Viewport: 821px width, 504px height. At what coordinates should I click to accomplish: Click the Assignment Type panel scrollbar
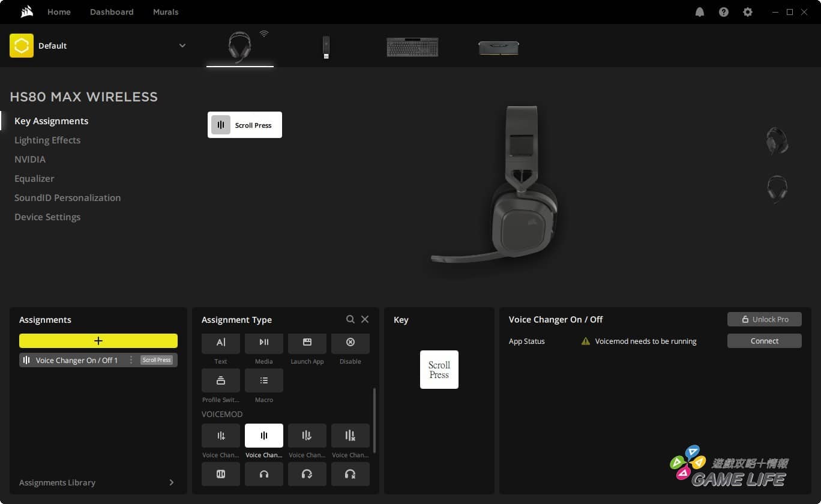coord(374,420)
